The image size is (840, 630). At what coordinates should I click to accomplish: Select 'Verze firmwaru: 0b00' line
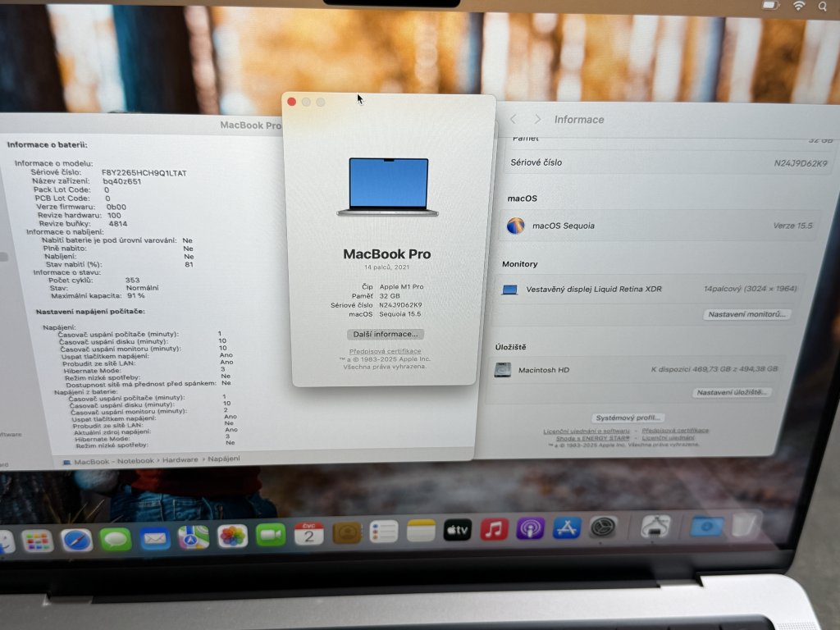coord(81,207)
